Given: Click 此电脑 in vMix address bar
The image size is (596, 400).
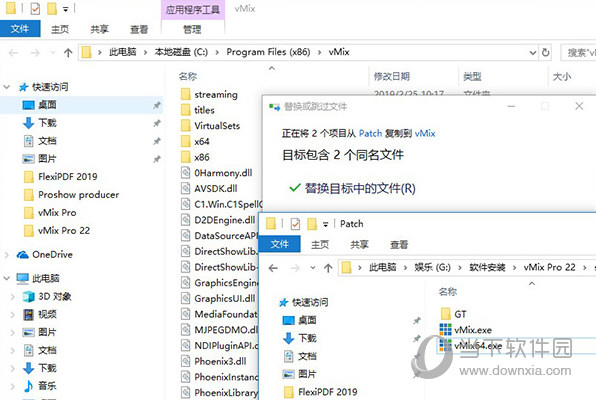Looking at the screenshot, I should pos(122,52).
